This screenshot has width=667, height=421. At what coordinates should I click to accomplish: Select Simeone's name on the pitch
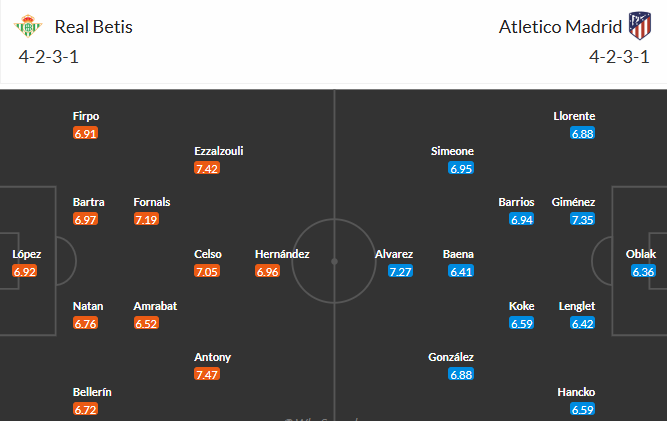[x=452, y=151]
